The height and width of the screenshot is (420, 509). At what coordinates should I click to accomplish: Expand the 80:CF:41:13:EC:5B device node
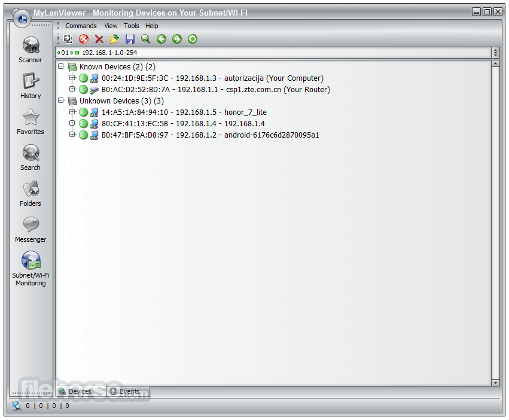click(72, 123)
